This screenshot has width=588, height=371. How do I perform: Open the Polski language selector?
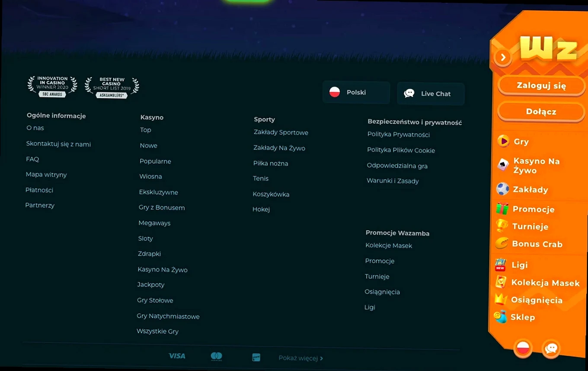[x=356, y=92]
